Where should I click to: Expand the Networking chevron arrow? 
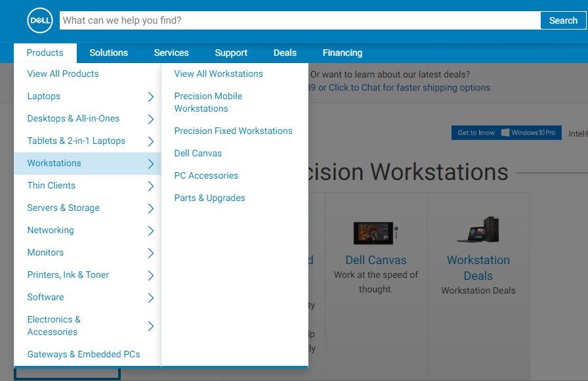pos(151,231)
